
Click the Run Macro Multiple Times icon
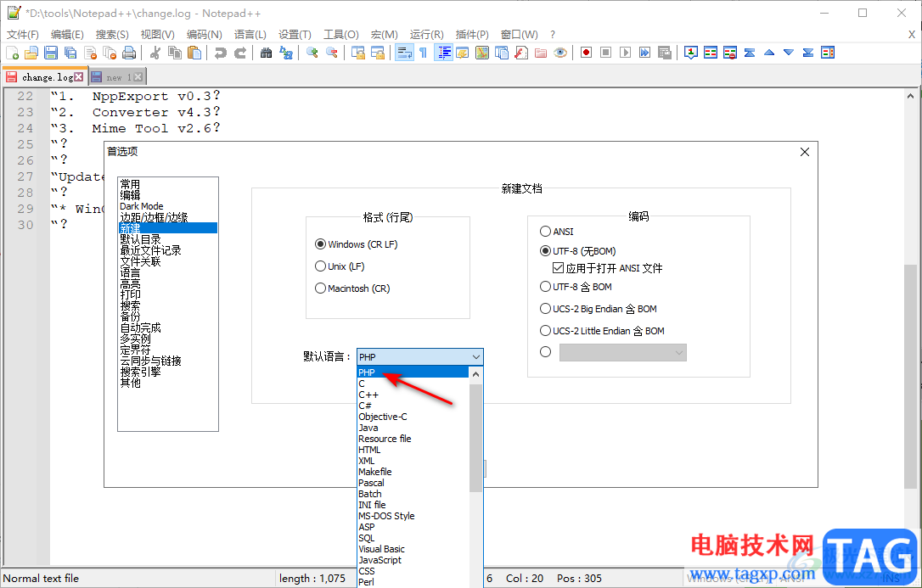[645, 53]
